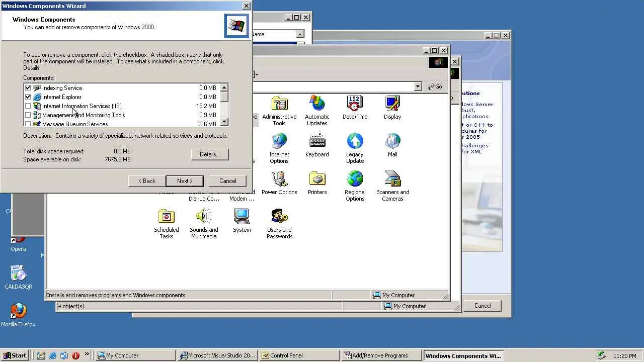Close the Windows Components Wizard
644x362 pixels.
[x=246, y=6]
